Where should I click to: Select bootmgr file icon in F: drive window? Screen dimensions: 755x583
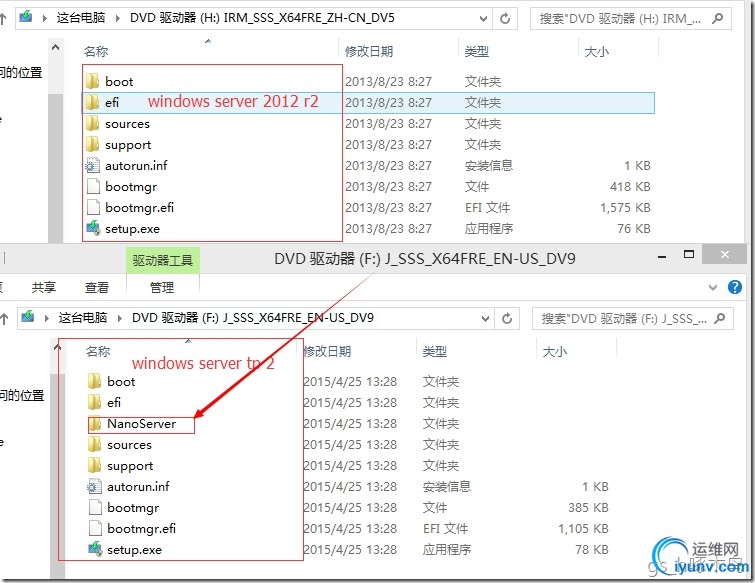tap(94, 507)
